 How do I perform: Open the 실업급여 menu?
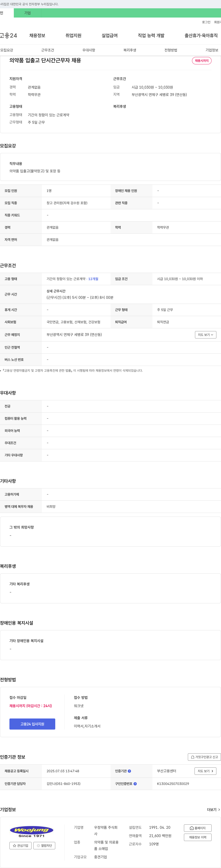(x=110, y=35)
